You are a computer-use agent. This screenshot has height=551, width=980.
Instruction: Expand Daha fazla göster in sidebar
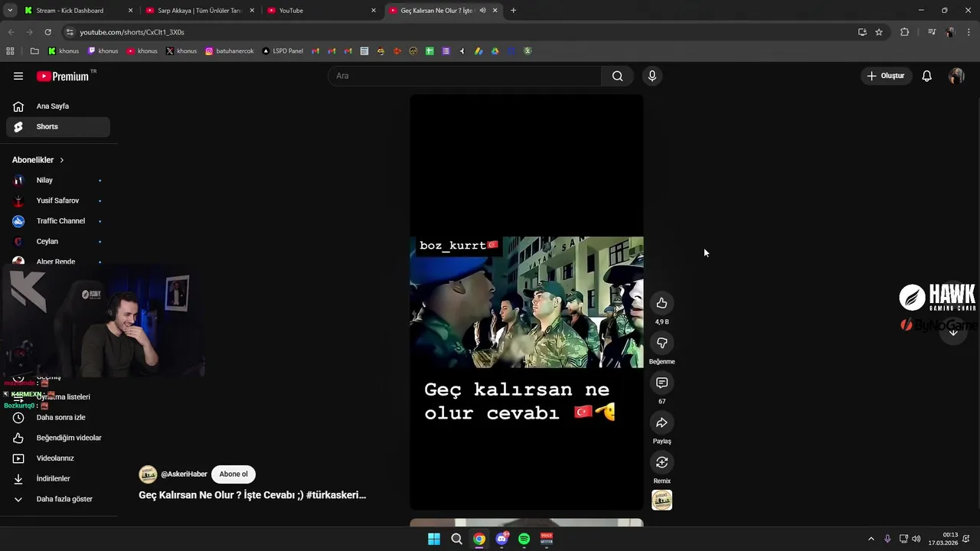[x=58, y=499]
